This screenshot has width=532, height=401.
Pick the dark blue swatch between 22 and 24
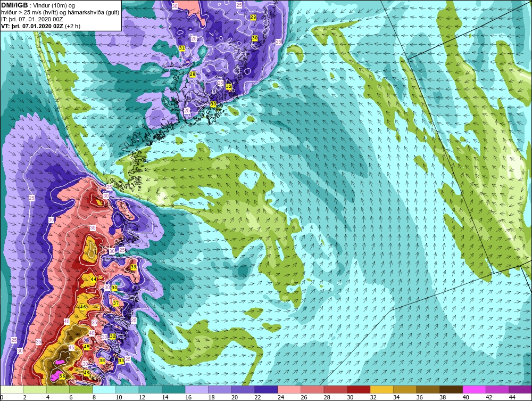[x=266, y=389]
